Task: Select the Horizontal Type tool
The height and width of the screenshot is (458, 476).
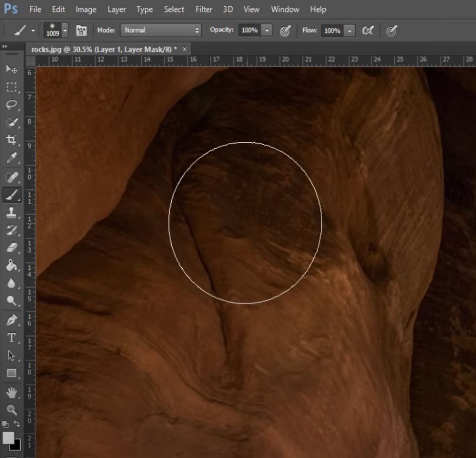Action: coord(12,336)
